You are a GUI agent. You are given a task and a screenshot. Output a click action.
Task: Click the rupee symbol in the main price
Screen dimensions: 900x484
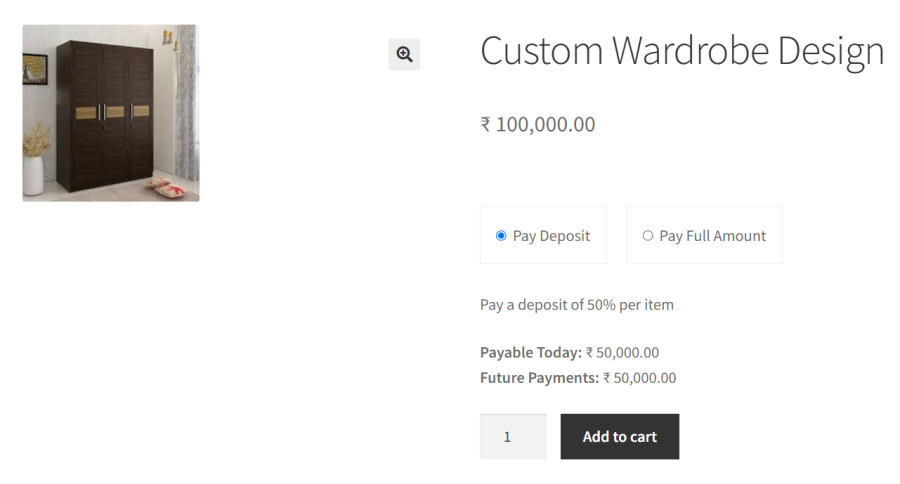coord(486,125)
